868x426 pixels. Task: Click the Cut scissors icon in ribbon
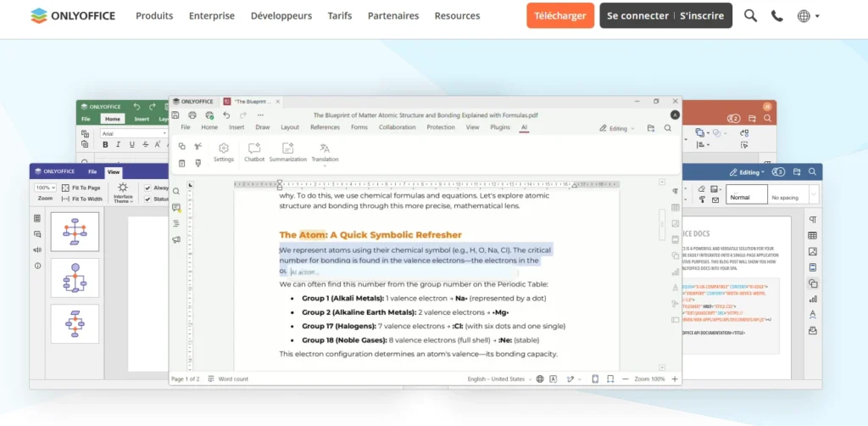coord(198,146)
